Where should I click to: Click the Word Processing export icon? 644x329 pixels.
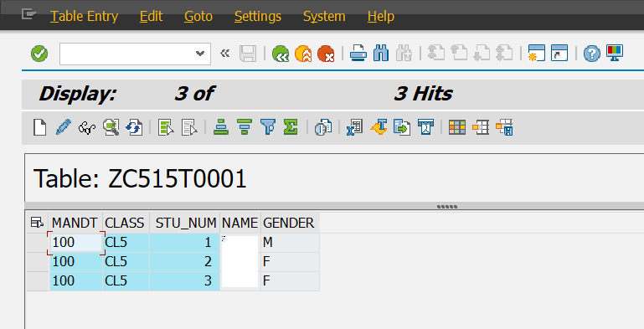[x=379, y=127]
